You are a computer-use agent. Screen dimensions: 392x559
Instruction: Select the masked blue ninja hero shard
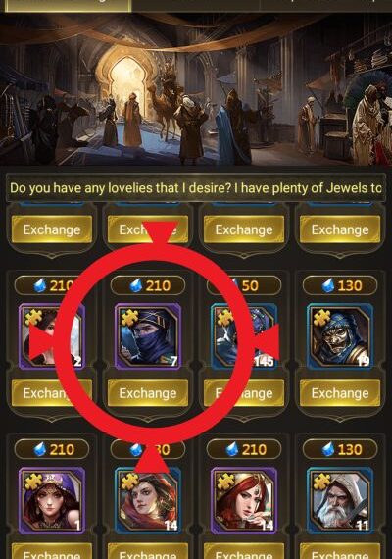click(148, 336)
